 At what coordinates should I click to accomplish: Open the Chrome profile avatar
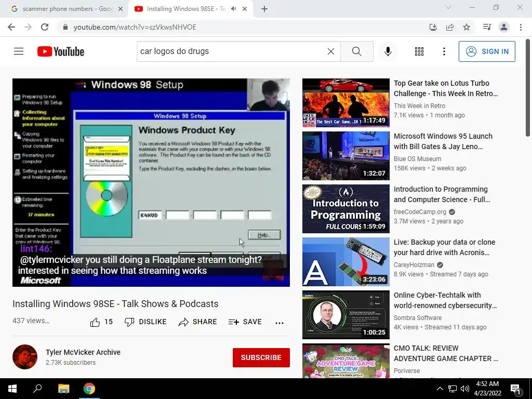click(x=504, y=27)
